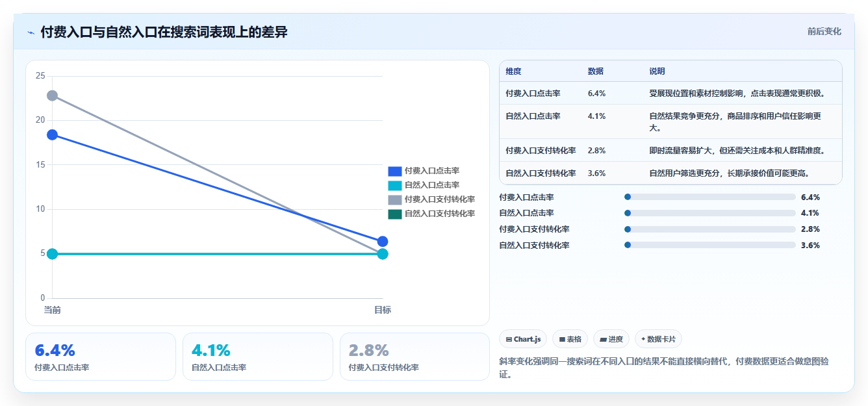The image size is (868, 406).
Task: Open the 2.8% 付费入口支付转化率 stat card
Action: coord(415,357)
